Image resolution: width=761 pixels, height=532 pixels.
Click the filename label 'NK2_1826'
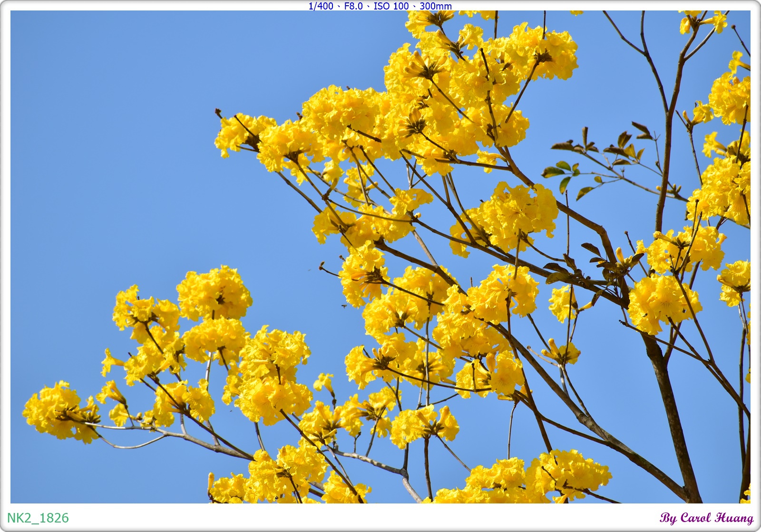pos(38,518)
